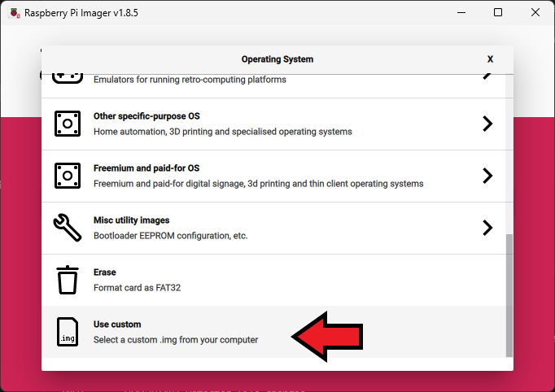Expand Misc utility images chevron arrow
This screenshot has height=392, width=555.
click(487, 228)
